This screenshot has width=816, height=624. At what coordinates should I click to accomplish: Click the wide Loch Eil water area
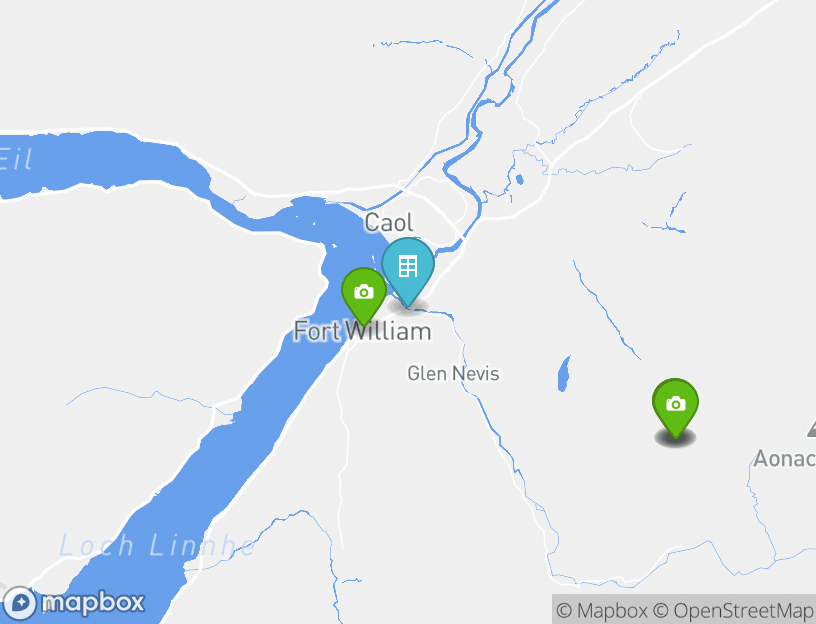tap(94, 164)
